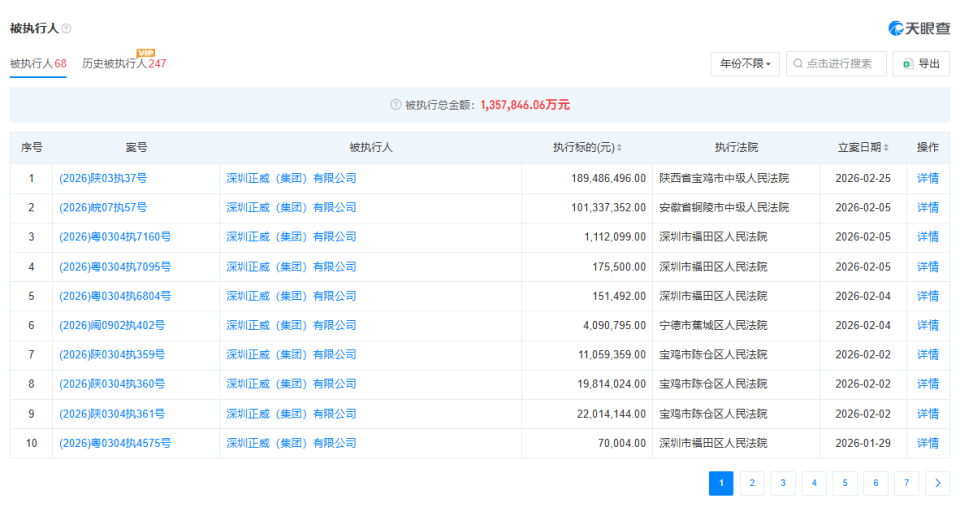Open case (2026)陕0304执359号
Screen dimensions: 960x516
point(112,355)
